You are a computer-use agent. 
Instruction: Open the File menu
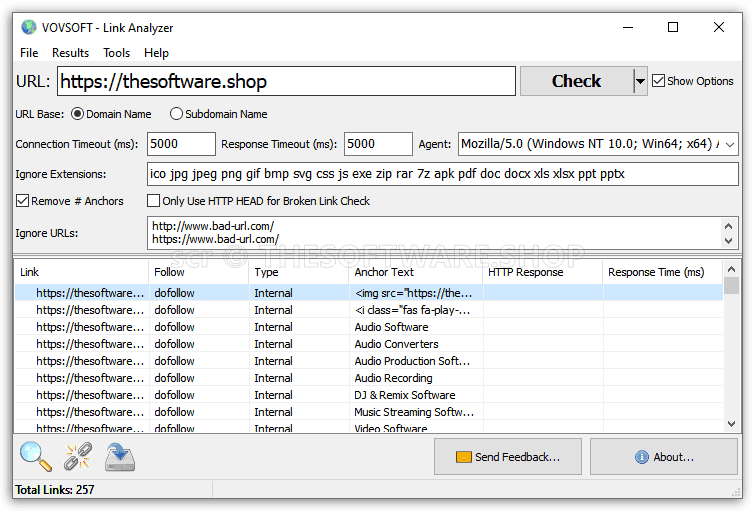click(x=29, y=52)
